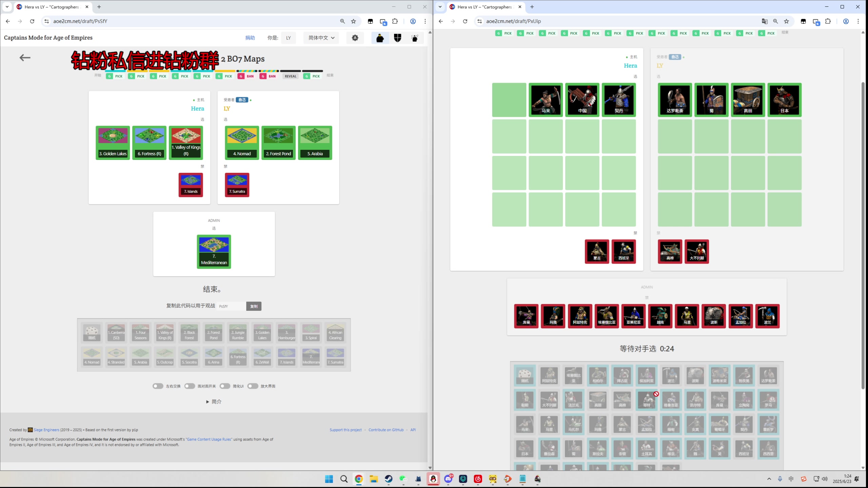Open Steam from the taskbar
The image size is (868, 488).
point(389,479)
